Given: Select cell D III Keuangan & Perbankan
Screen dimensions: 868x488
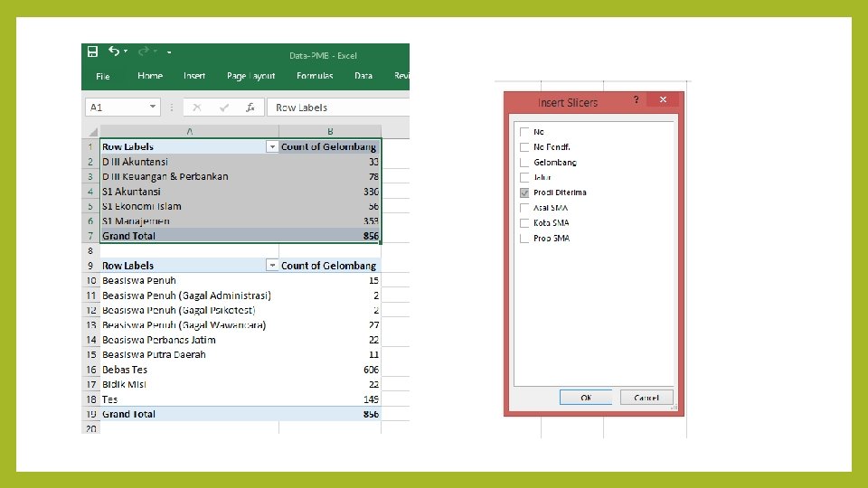Looking at the screenshot, I should (x=189, y=176).
